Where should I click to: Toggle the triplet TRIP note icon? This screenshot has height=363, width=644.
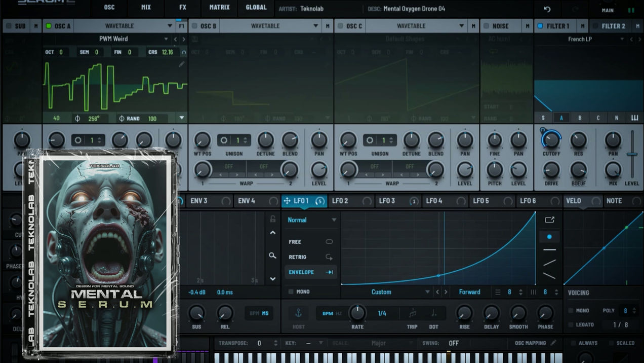[413, 313]
